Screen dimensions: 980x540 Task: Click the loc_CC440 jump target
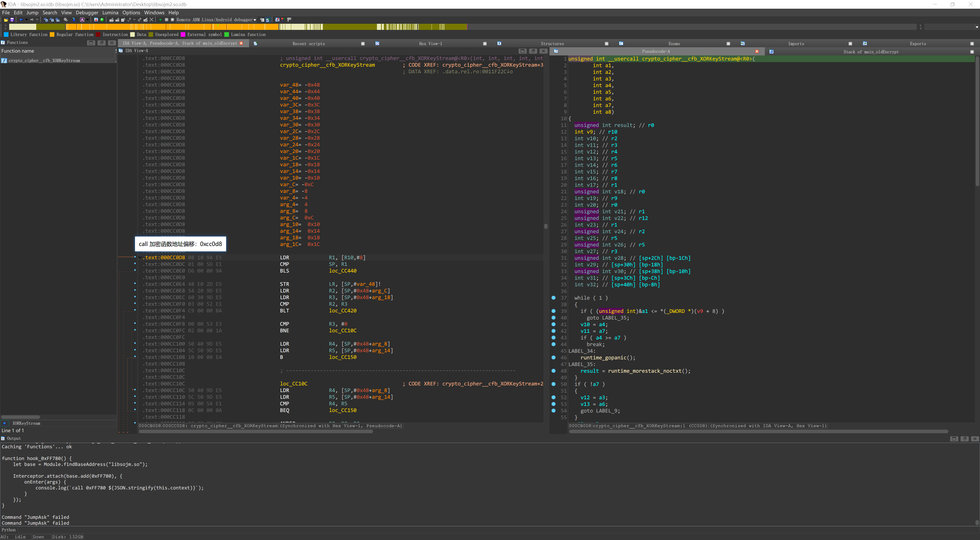point(343,271)
